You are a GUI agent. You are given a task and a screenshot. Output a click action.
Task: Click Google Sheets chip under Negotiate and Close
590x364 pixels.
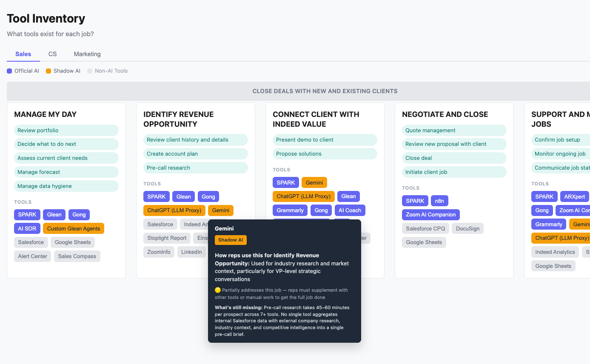pyautogui.click(x=424, y=242)
